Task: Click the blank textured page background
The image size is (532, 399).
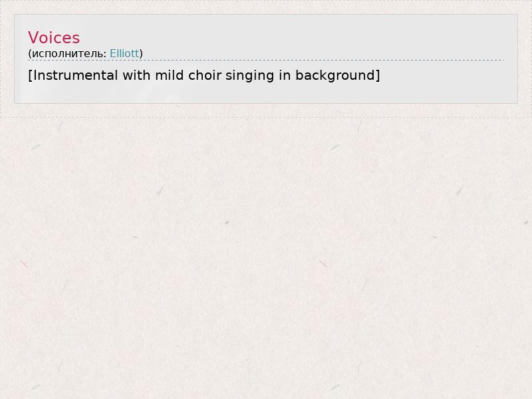Action: (266, 258)
